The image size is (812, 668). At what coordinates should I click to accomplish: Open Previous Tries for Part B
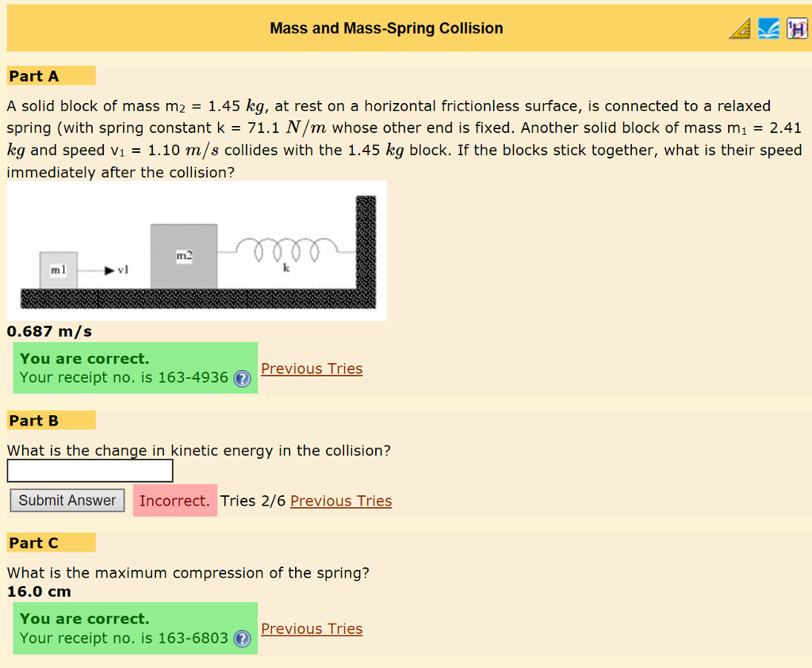coord(340,501)
